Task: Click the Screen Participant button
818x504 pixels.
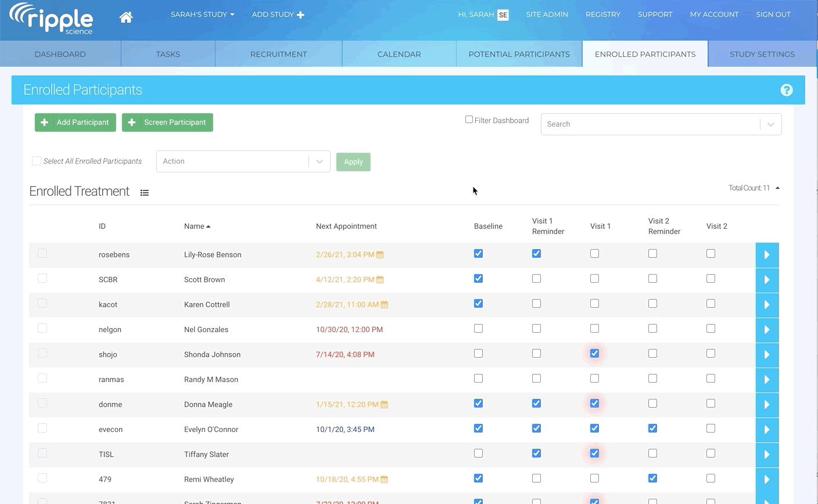Action: click(167, 123)
